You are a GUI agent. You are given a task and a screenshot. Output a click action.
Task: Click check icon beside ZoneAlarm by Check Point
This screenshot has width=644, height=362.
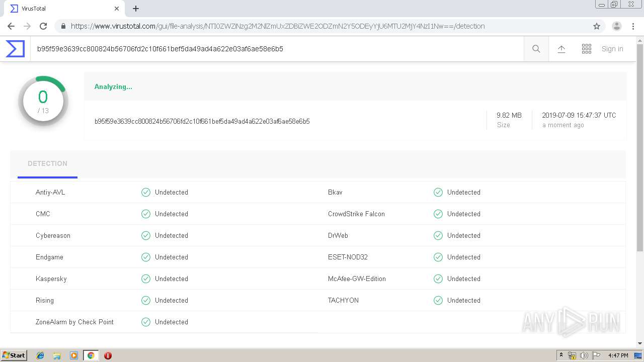pos(146,322)
